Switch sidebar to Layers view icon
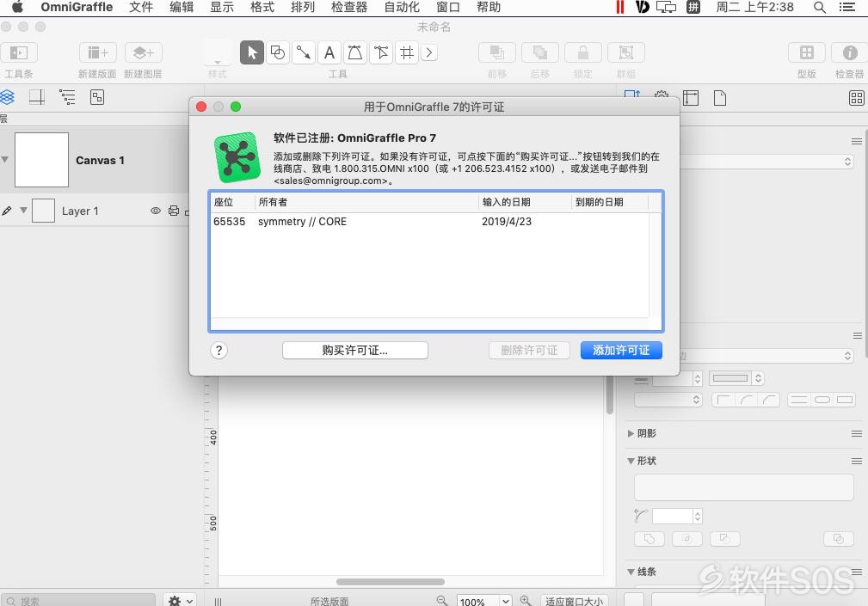Viewport: 868px width, 606px height. 7,97
